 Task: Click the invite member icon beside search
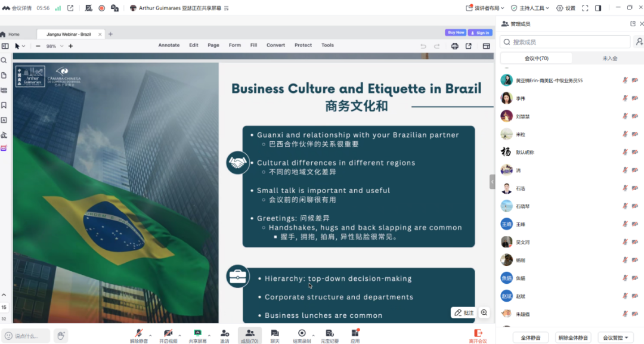(x=639, y=42)
